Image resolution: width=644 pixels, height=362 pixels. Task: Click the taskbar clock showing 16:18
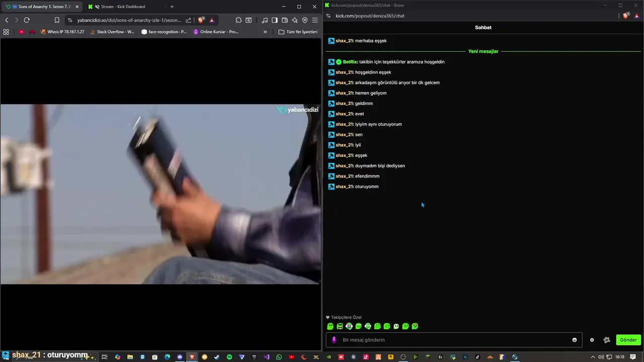click(x=620, y=357)
